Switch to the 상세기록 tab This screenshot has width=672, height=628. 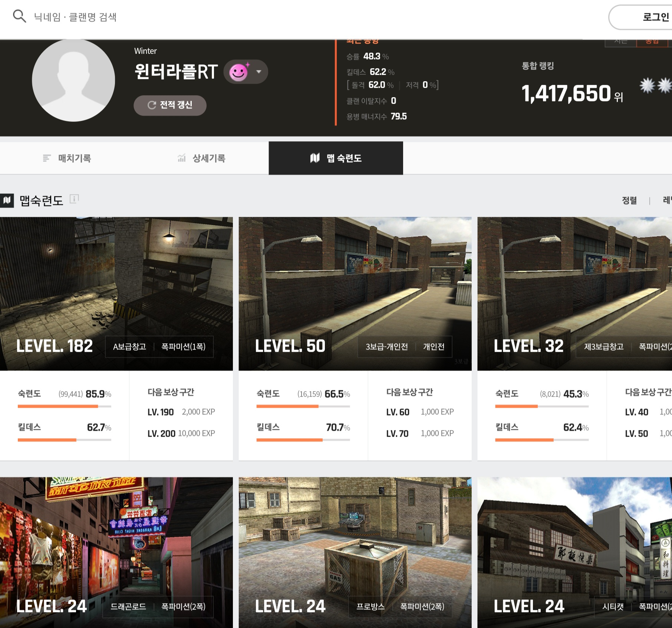[x=201, y=158]
